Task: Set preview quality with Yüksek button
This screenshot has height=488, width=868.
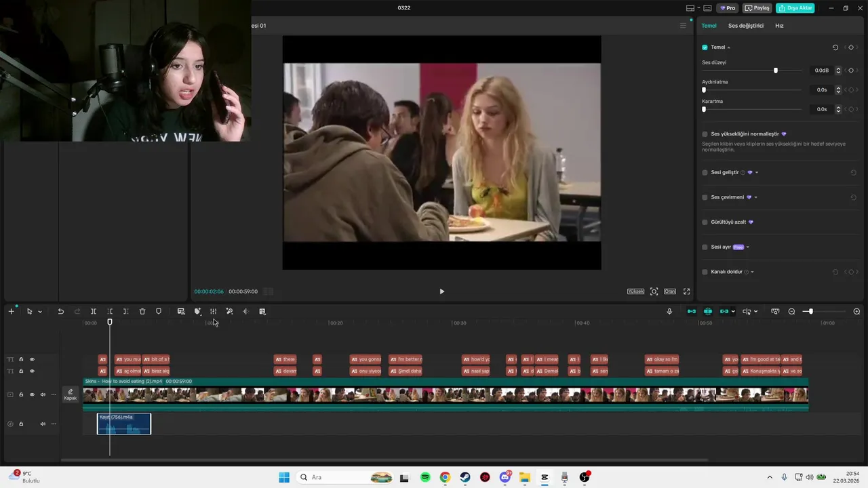Action: (635, 291)
